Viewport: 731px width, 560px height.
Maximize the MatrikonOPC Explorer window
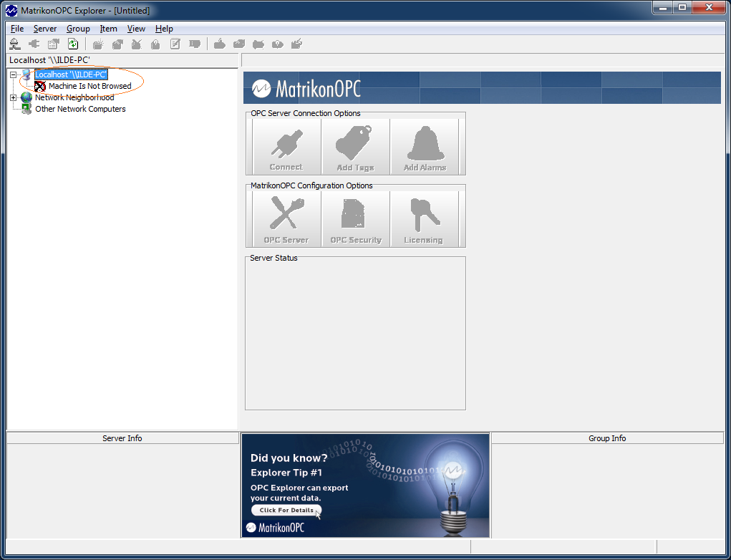[x=682, y=7]
